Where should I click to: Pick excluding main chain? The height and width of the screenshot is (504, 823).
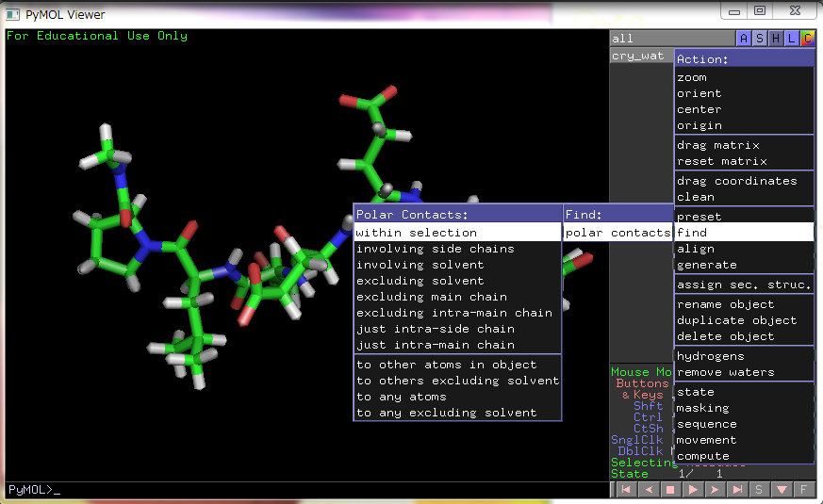(x=457, y=297)
